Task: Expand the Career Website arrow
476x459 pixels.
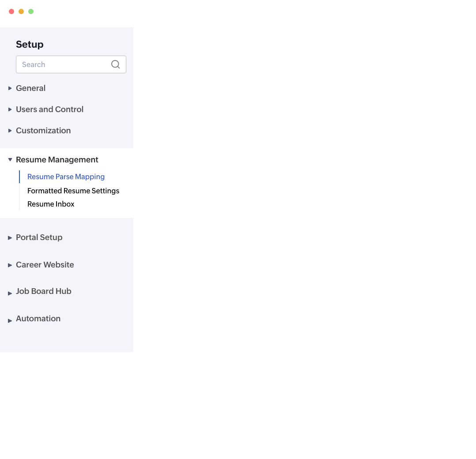Action: pos(10,265)
